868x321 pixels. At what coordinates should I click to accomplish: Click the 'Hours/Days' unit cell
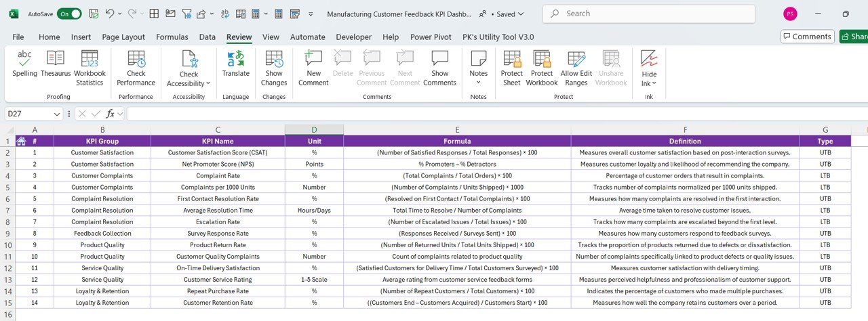(314, 210)
